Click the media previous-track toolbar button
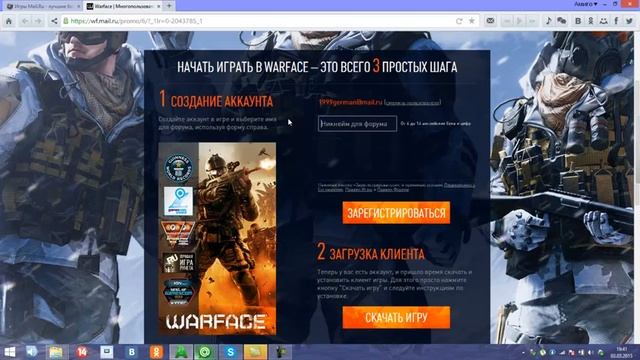Screen dimensions: 640x360 pos(507,21)
